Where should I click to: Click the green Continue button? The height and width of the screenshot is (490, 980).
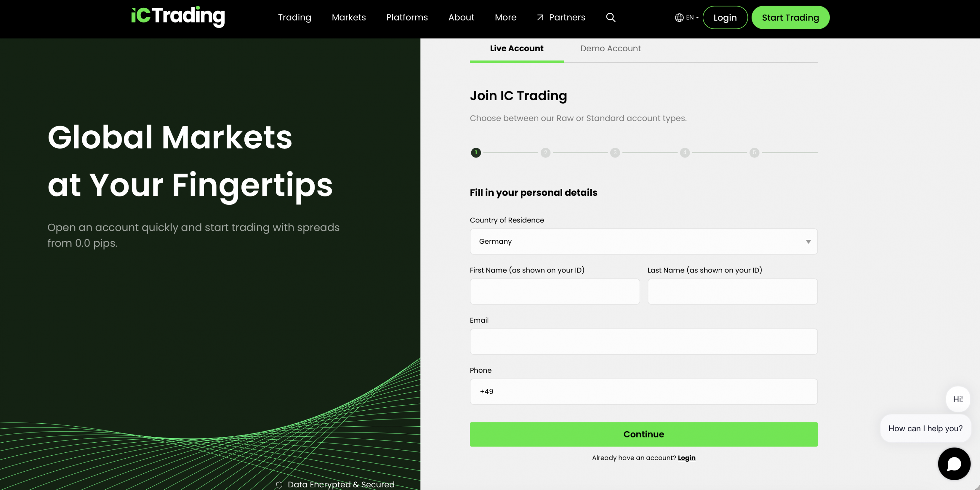pos(644,434)
